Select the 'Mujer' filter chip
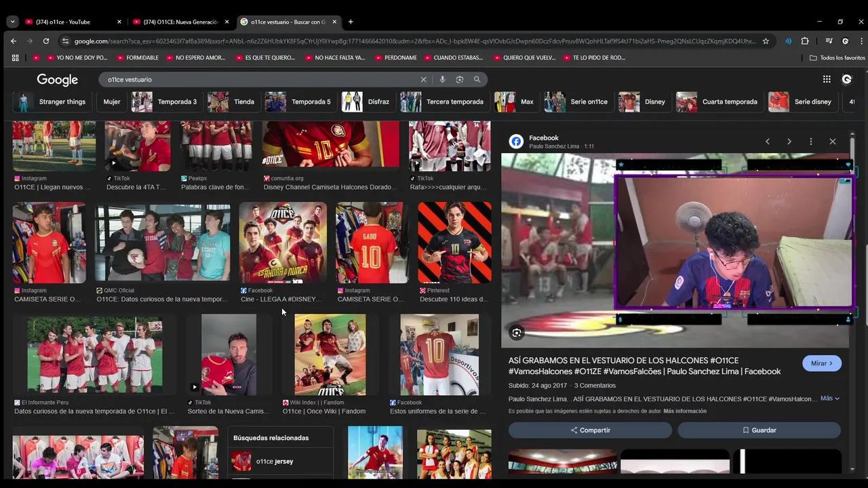The image size is (868, 488). pos(112,102)
